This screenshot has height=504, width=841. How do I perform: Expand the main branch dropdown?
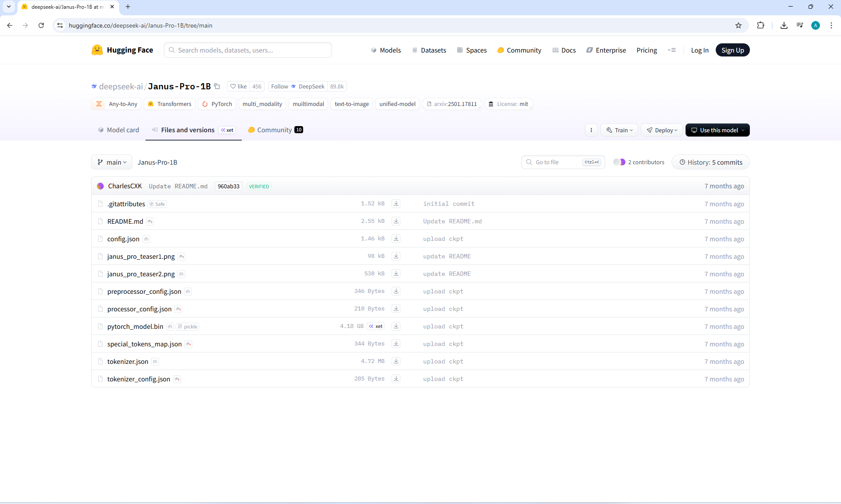[112, 162]
